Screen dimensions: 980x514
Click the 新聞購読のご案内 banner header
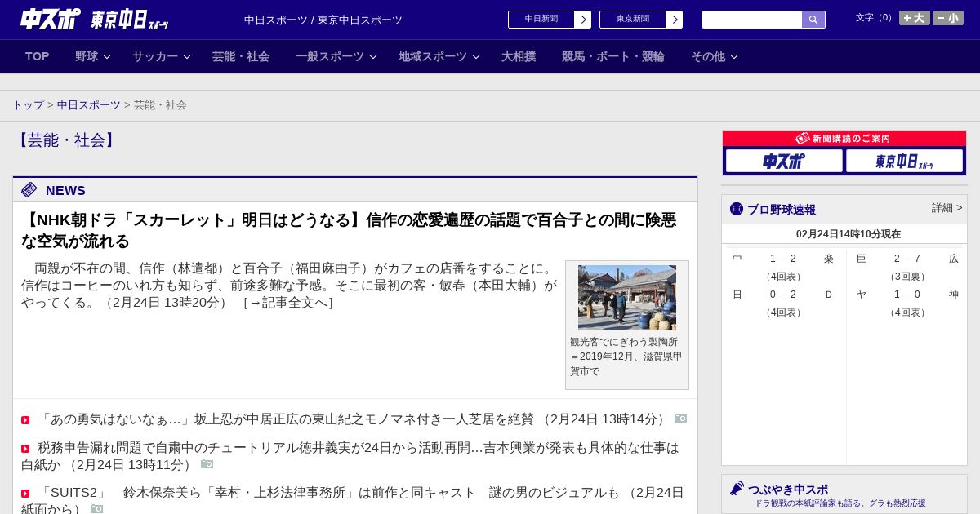coord(844,139)
